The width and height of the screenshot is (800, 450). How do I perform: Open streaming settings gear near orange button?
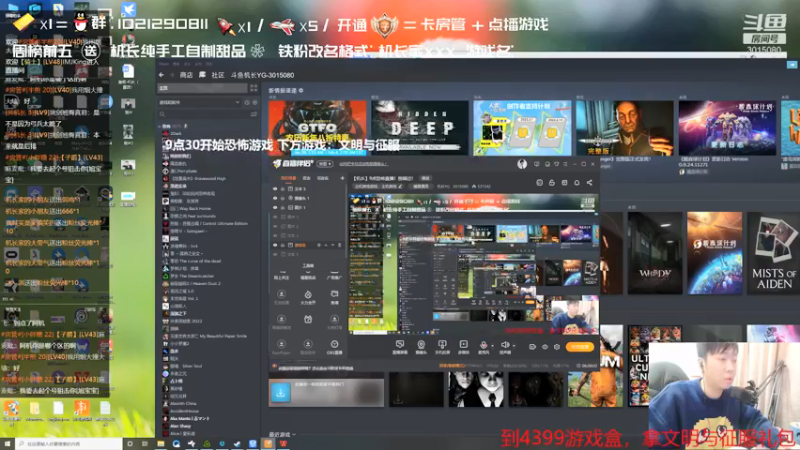[557, 347]
